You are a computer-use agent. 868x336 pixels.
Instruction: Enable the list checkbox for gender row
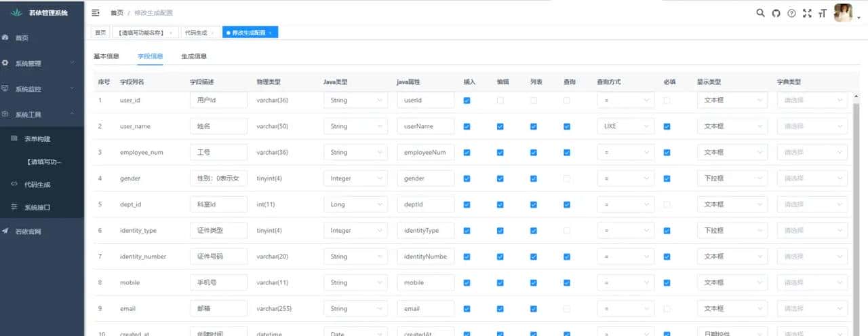click(534, 179)
